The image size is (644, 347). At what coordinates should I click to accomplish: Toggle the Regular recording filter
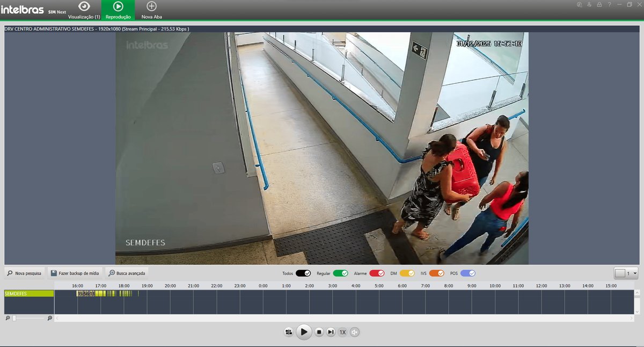point(340,273)
